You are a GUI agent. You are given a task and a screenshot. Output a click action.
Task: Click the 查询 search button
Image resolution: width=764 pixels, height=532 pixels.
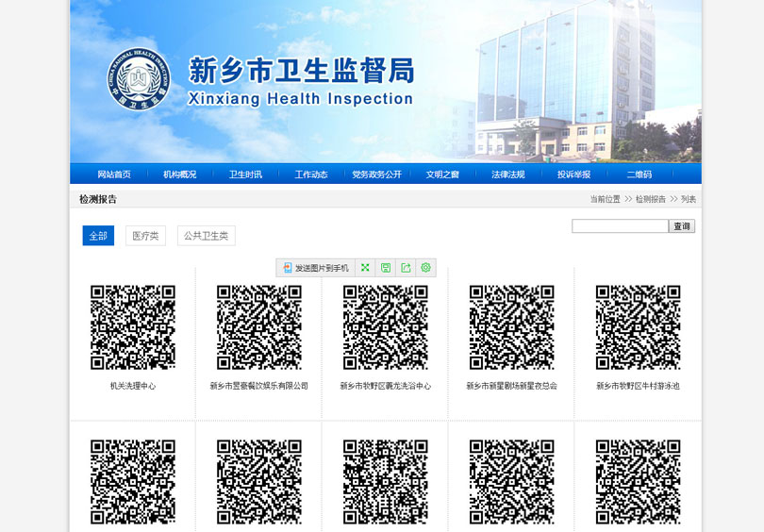point(681,226)
